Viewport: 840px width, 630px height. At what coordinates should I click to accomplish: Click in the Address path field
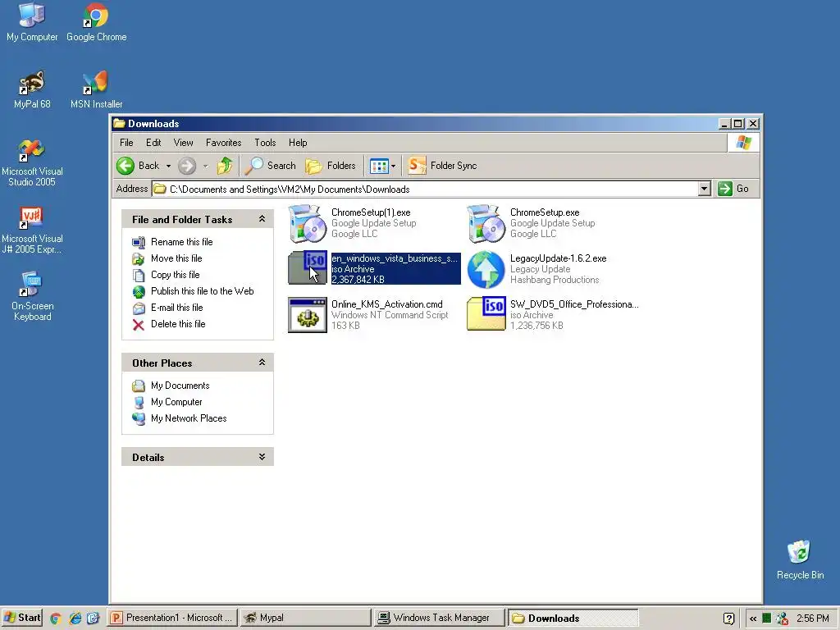pyautogui.click(x=426, y=189)
